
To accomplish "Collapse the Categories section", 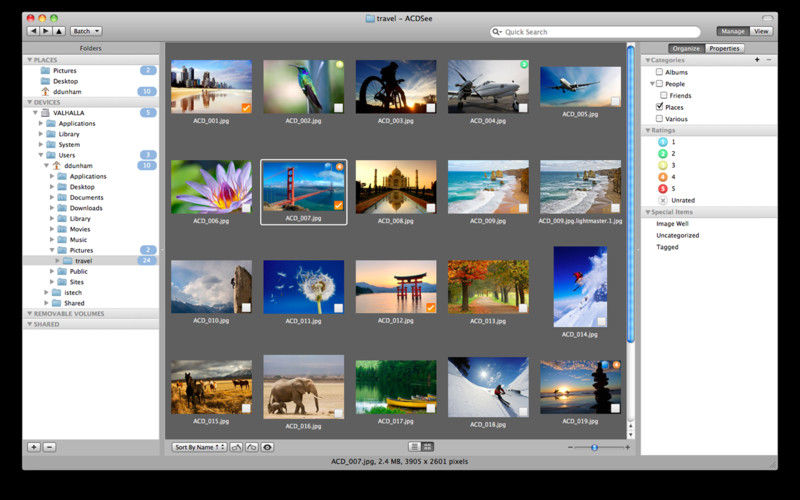I will tap(647, 60).
